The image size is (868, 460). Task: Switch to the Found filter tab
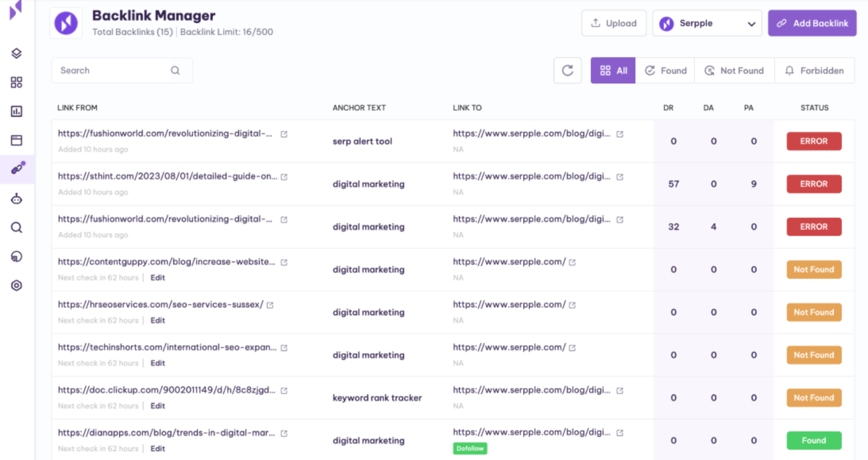click(665, 70)
